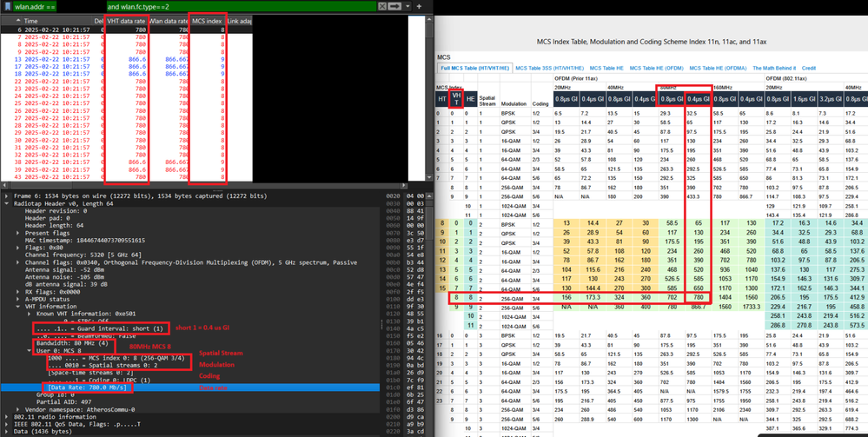
Task: Select the Channel frequency: 5320 row
Action: [190, 255]
